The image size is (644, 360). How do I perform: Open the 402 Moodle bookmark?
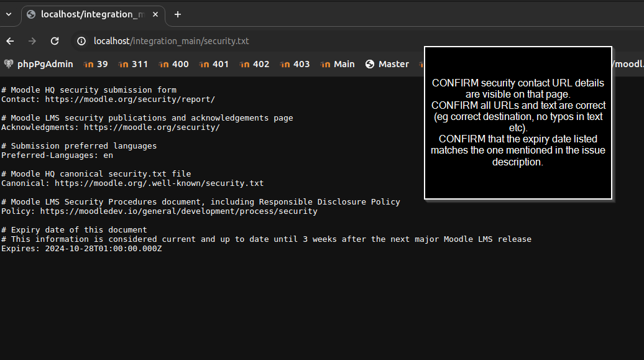pos(254,64)
